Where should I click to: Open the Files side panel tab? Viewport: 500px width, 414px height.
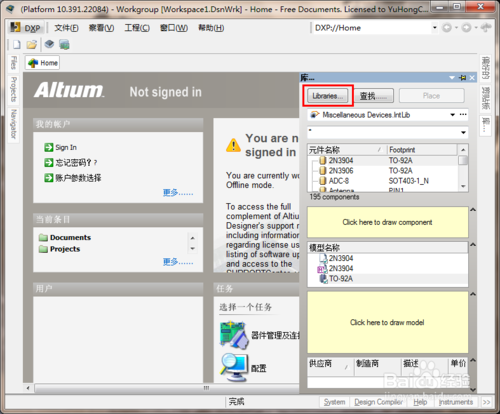(13, 63)
